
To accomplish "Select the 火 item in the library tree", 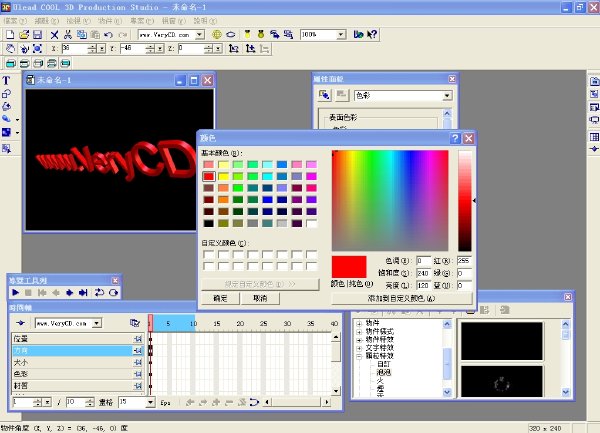I will [380, 380].
